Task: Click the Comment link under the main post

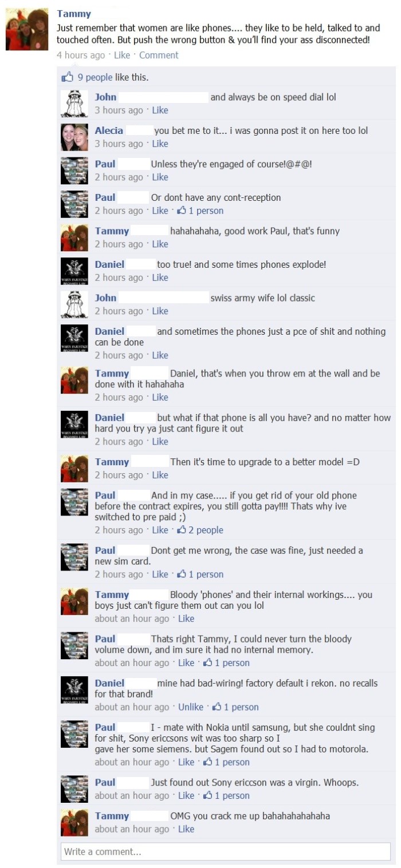Action: (159, 55)
